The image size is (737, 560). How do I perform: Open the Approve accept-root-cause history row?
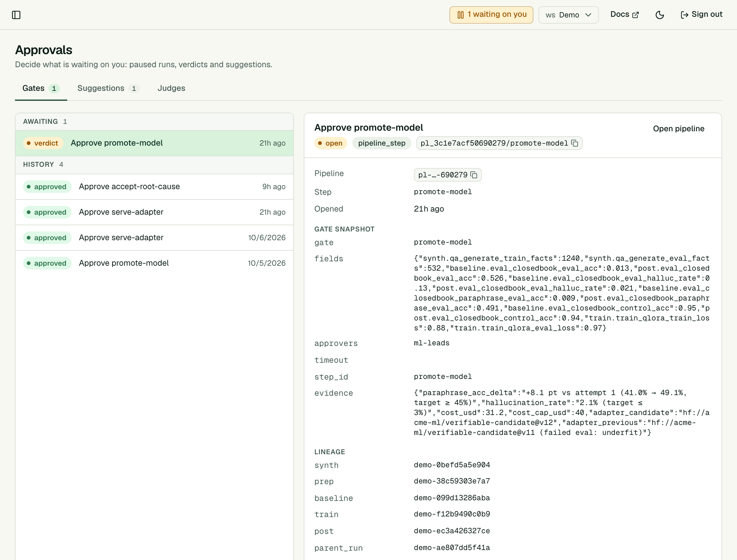coord(154,187)
